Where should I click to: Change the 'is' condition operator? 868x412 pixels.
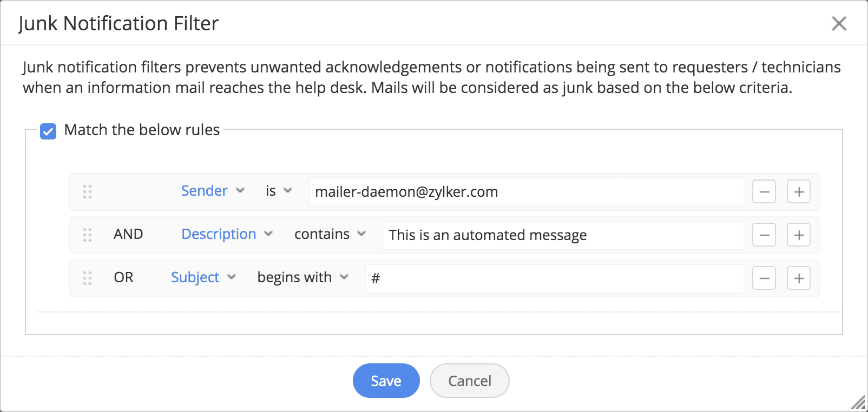tap(279, 191)
